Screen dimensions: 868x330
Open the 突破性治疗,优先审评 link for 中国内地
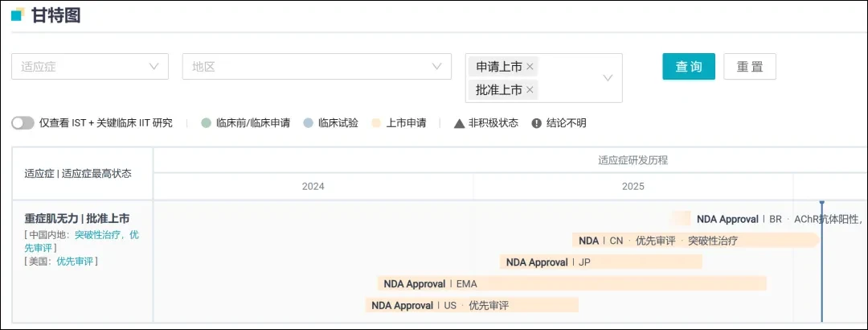(x=82, y=241)
